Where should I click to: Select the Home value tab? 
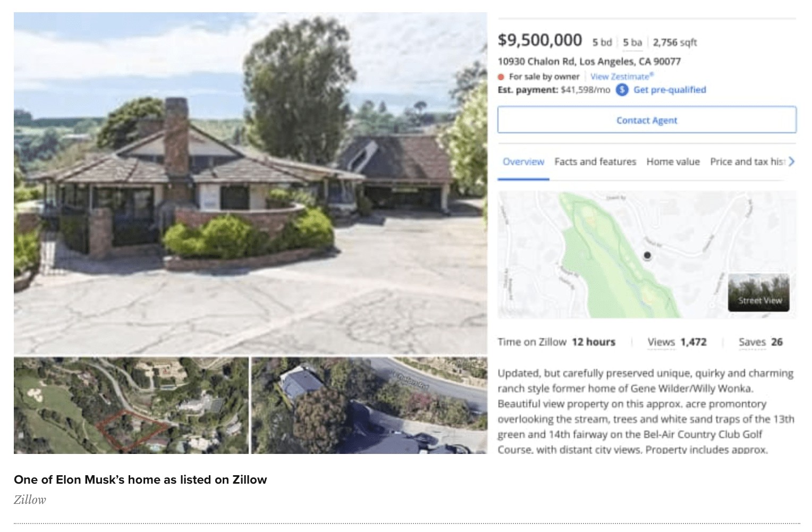point(673,161)
